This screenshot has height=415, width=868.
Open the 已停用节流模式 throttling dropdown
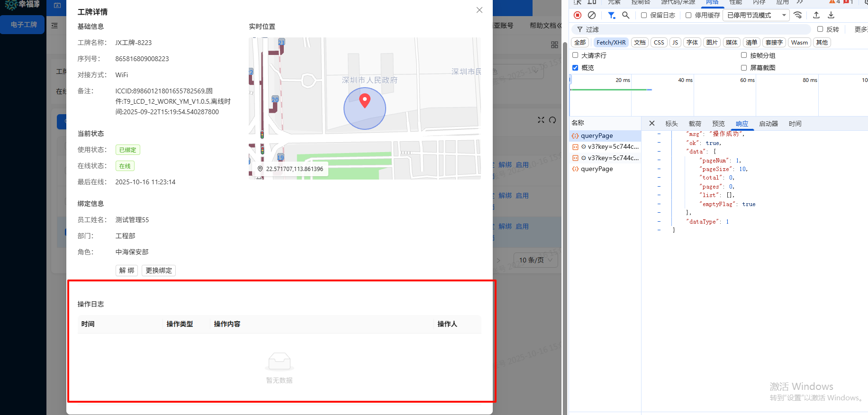point(756,15)
